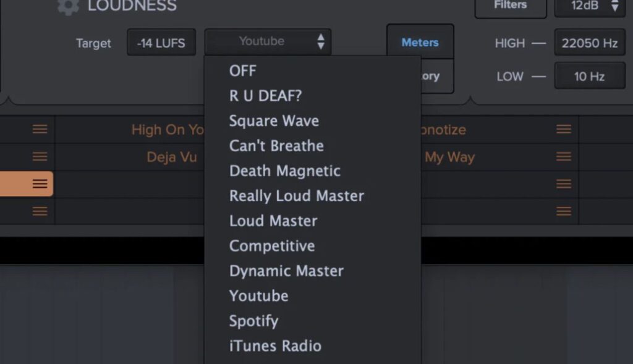Click the Filters button
This screenshot has height=364, width=633.
(510, 6)
